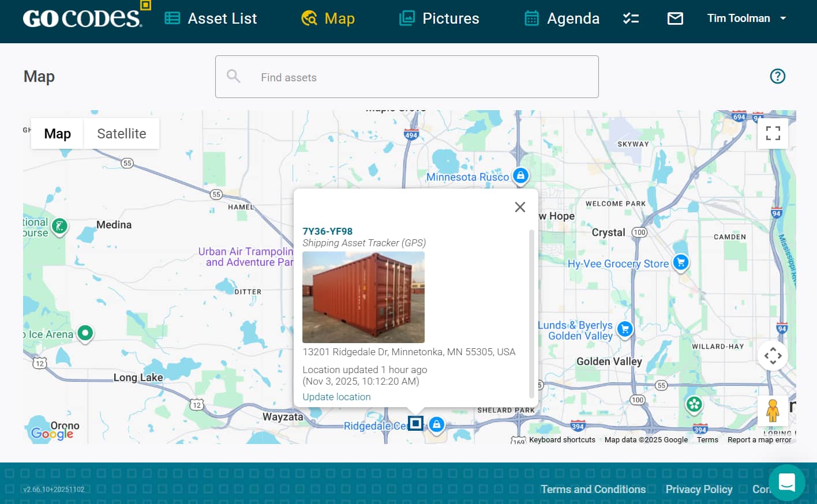Select the Map view type button
This screenshot has height=504, width=817.
coord(57,134)
